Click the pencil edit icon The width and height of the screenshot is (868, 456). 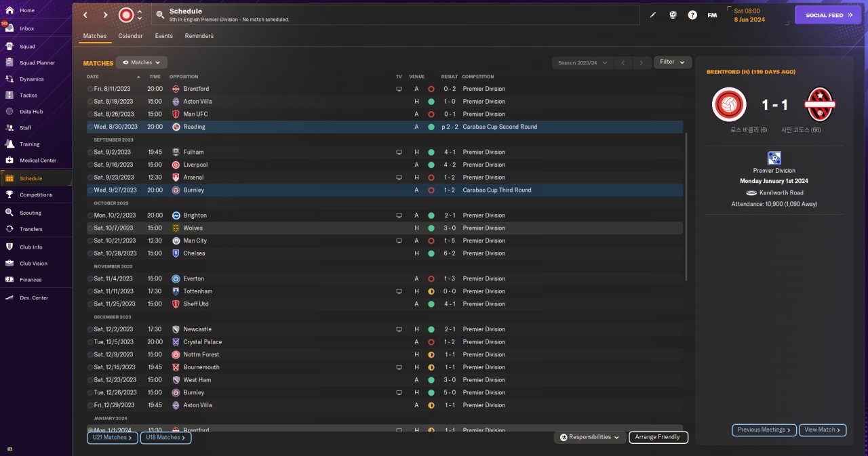click(653, 15)
